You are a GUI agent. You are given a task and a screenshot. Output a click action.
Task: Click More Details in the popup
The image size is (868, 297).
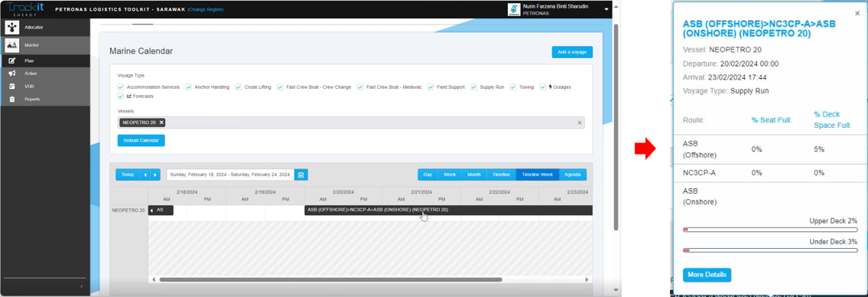click(707, 275)
